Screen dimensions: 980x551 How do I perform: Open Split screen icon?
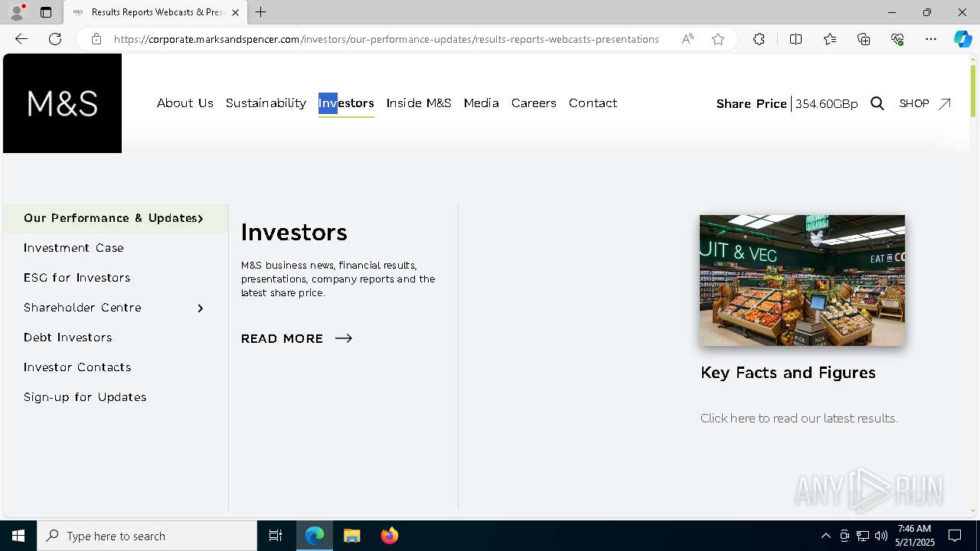tap(795, 39)
